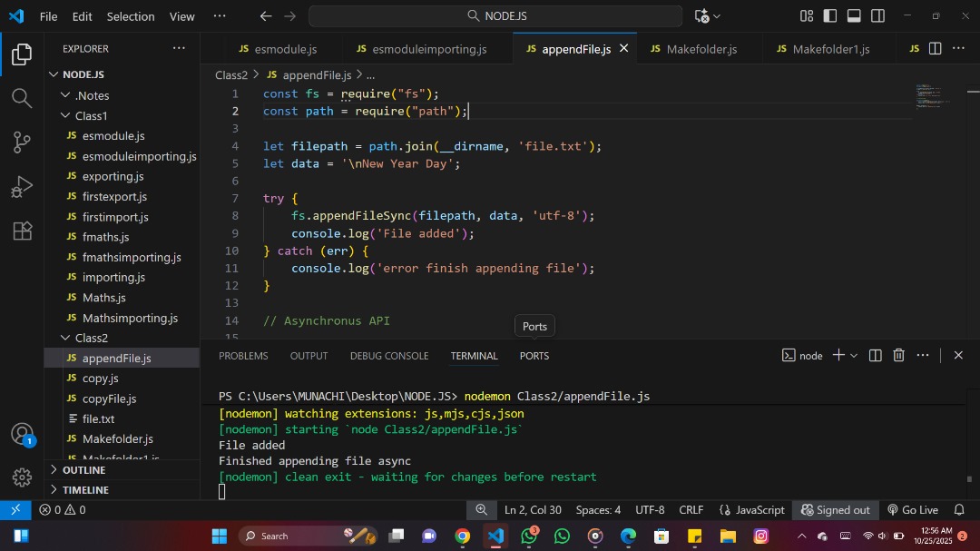
Task: Switch to the PROBLEMS panel tab
Action: 243,355
